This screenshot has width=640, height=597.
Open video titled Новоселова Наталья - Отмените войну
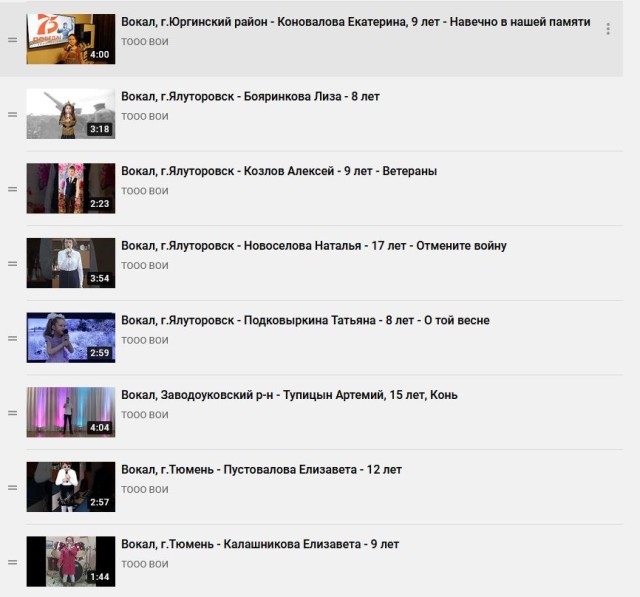click(313, 246)
